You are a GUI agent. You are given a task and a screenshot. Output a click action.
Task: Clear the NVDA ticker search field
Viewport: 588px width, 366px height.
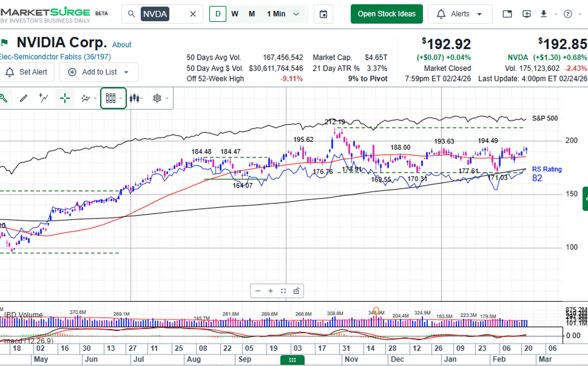click(x=193, y=14)
